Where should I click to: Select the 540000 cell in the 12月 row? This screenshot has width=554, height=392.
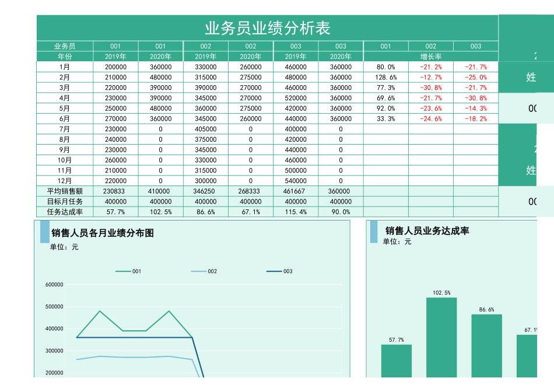[295, 181]
